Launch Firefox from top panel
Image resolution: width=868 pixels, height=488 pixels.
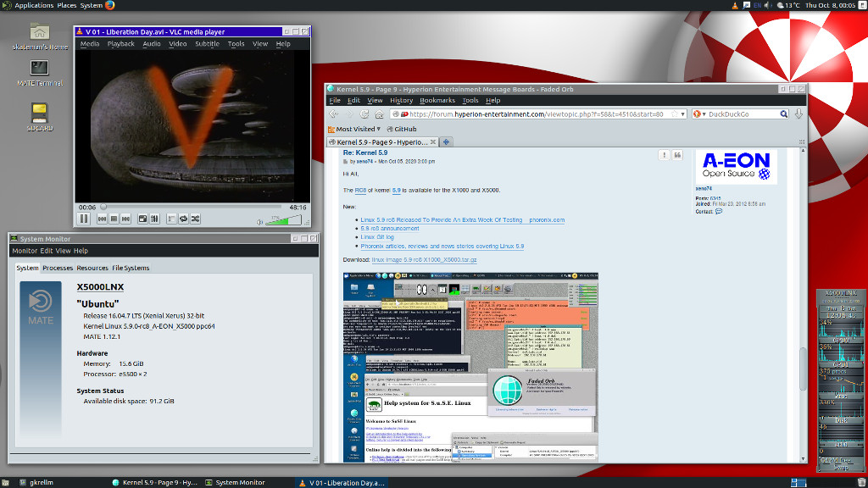[x=109, y=5]
